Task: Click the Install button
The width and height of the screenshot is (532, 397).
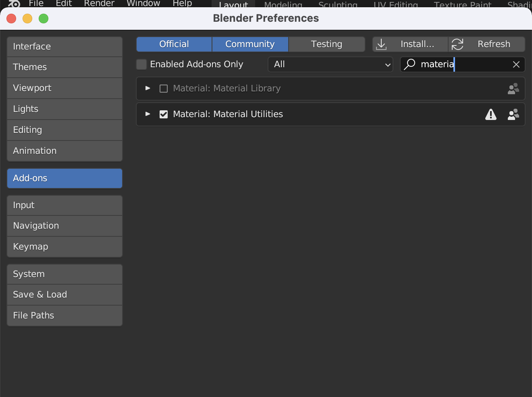Action: (417, 44)
